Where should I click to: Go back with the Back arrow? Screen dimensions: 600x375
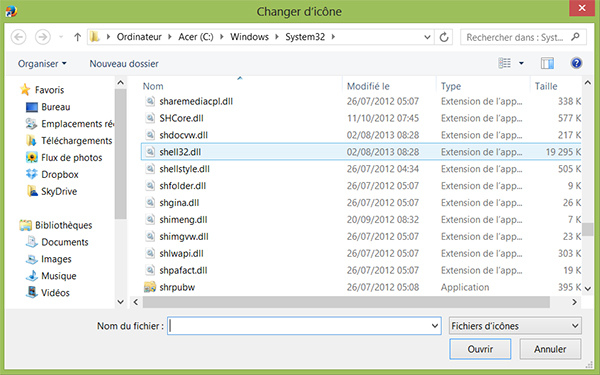coord(18,37)
